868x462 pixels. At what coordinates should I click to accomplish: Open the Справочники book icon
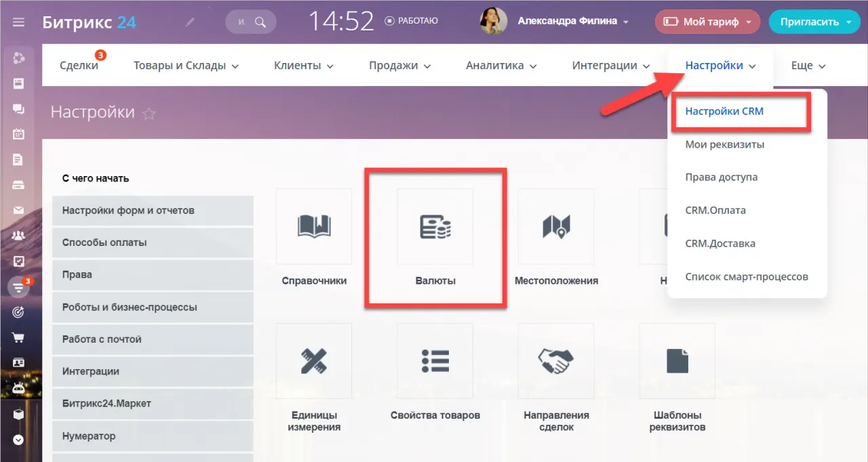pyautogui.click(x=314, y=226)
